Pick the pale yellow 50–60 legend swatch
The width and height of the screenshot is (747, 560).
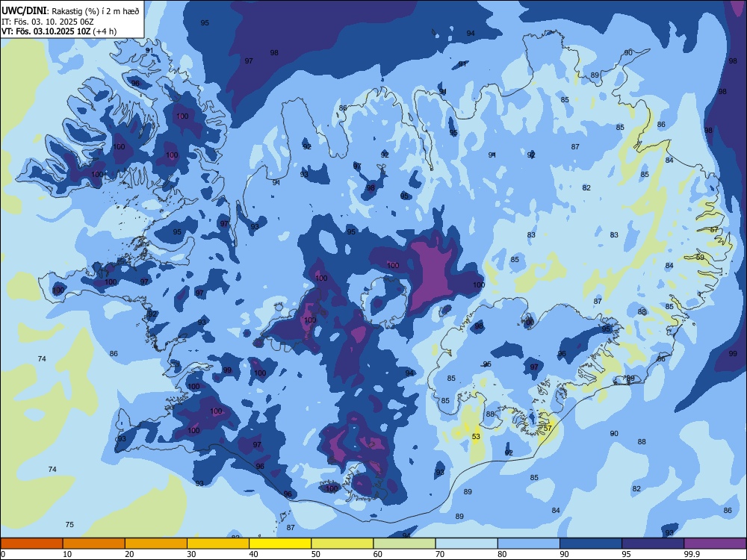[342, 544]
